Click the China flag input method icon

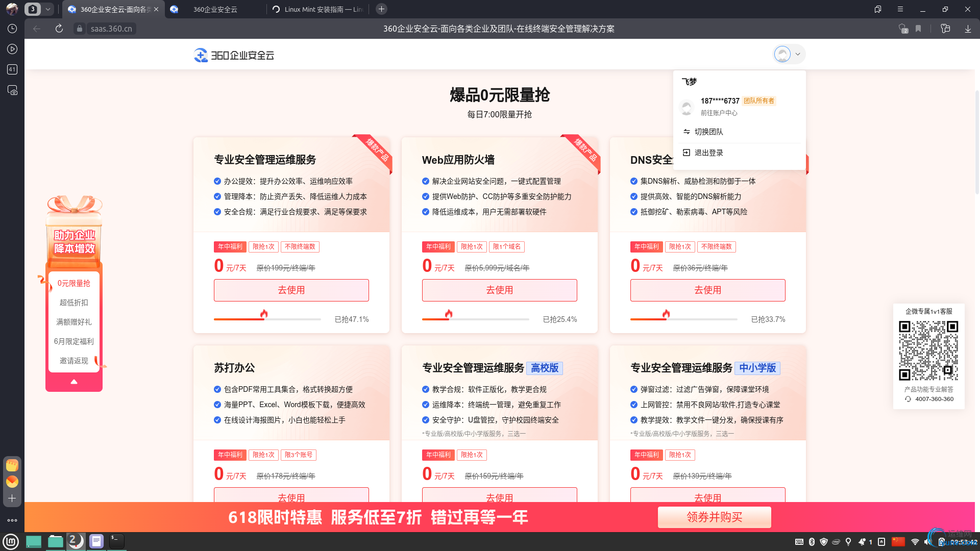tap(898, 542)
